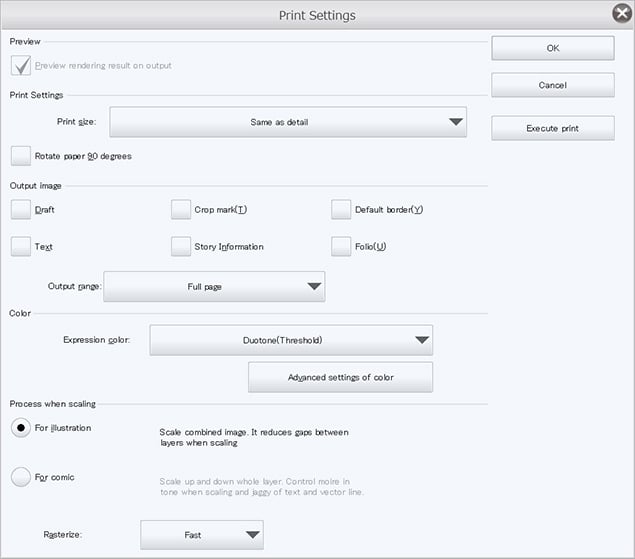Check the Draft output option
Screen dimensions: 635x559
click(x=21, y=210)
